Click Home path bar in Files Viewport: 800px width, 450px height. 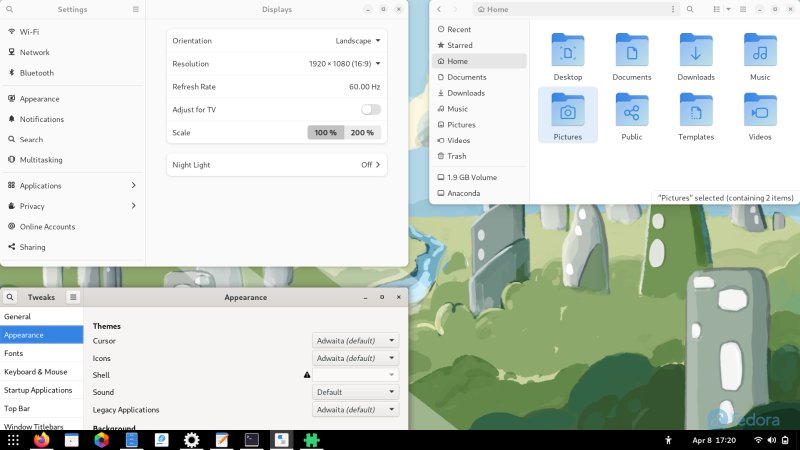pyautogui.click(x=570, y=9)
